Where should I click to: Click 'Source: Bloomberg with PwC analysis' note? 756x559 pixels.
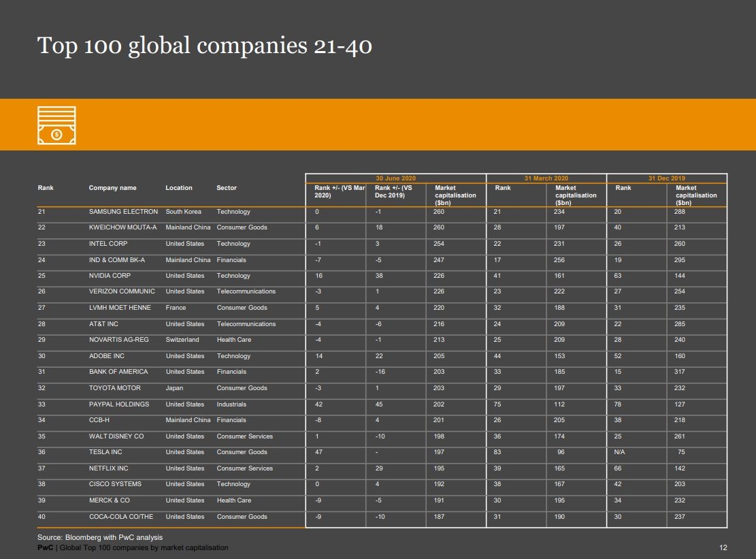pyautogui.click(x=100, y=537)
